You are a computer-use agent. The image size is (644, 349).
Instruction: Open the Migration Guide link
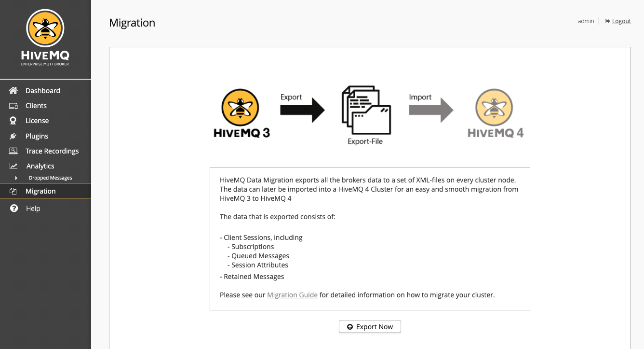pos(292,295)
